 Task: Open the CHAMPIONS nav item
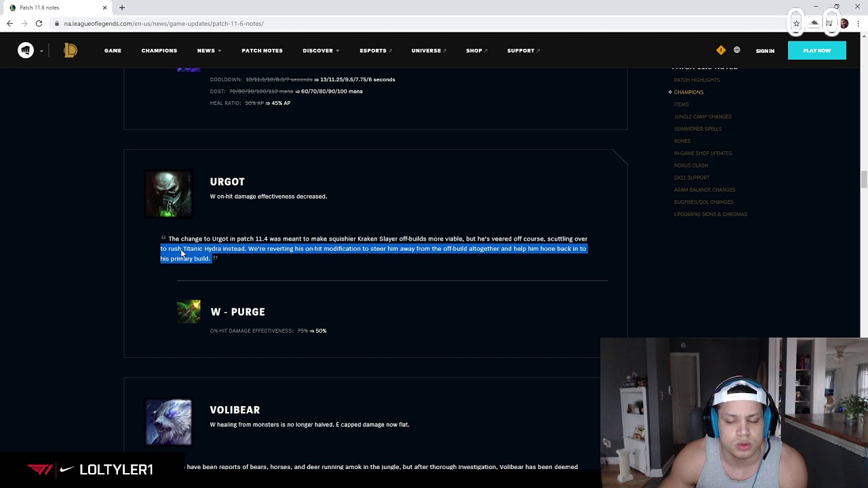coord(159,51)
